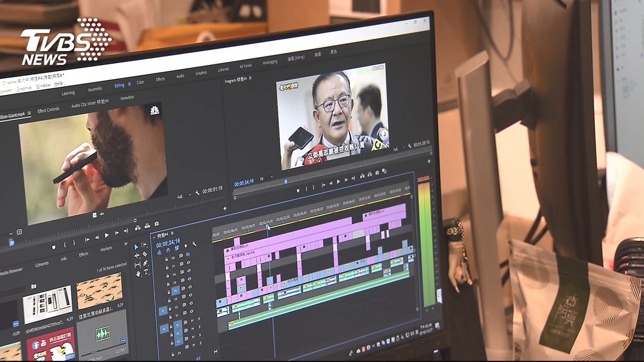Select the Type tool
The width and height of the screenshot is (644, 362).
(146, 271)
